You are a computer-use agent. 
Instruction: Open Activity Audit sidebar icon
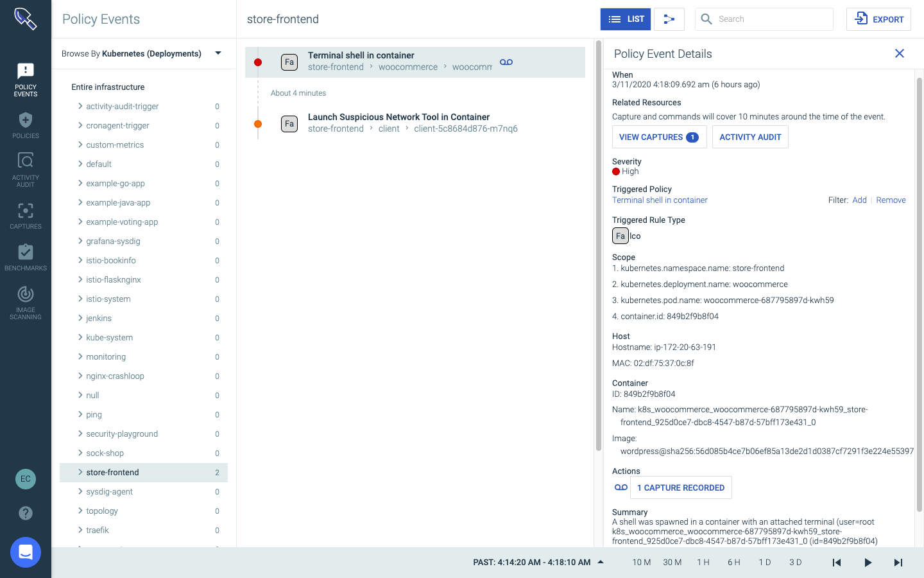[x=26, y=170]
